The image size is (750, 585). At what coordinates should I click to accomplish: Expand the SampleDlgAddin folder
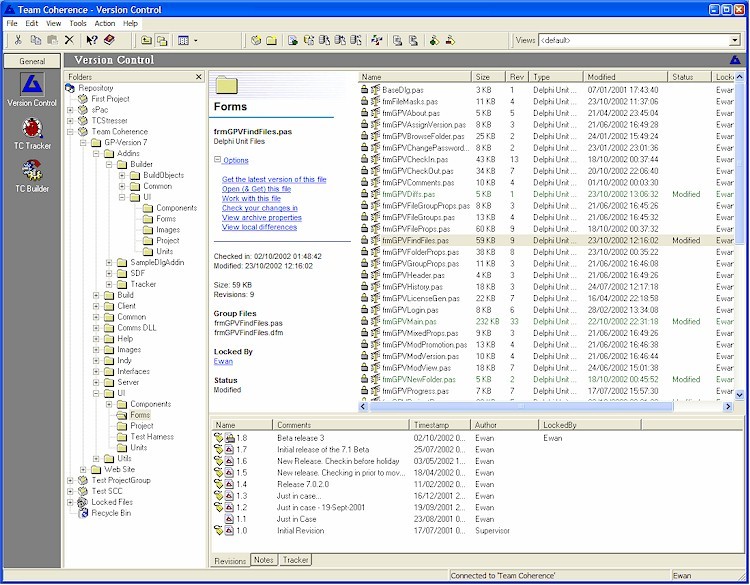coord(109,263)
